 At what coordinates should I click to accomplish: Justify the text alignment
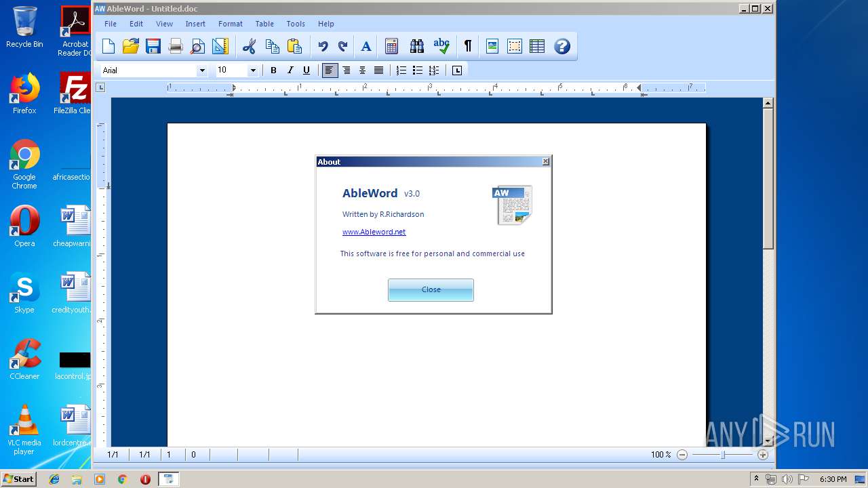(379, 70)
